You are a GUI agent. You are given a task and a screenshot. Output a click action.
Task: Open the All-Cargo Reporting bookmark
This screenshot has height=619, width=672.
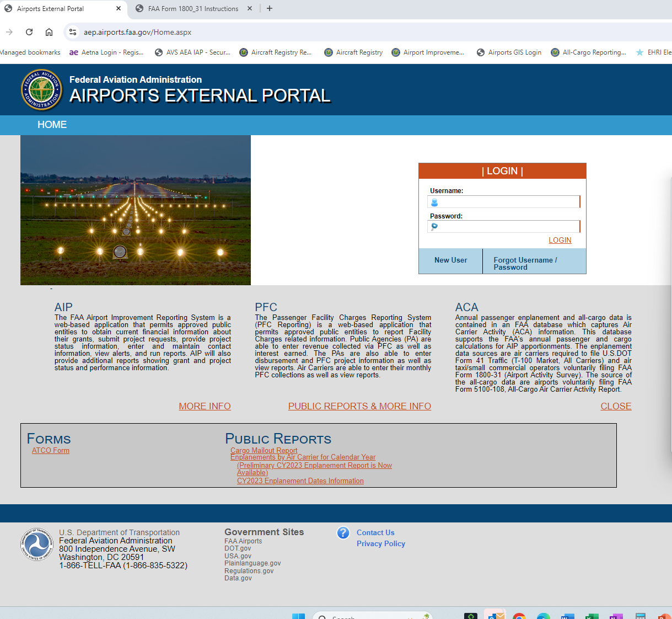pos(589,52)
